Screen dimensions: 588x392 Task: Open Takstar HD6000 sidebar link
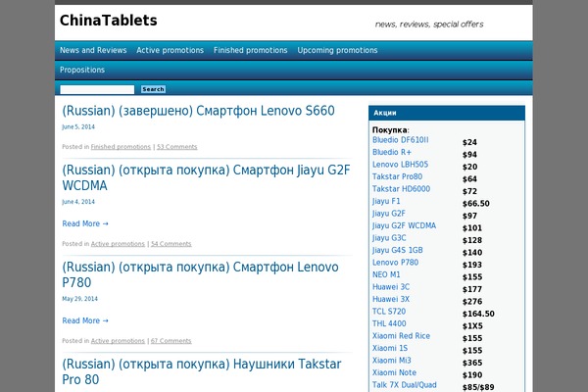[401, 189]
